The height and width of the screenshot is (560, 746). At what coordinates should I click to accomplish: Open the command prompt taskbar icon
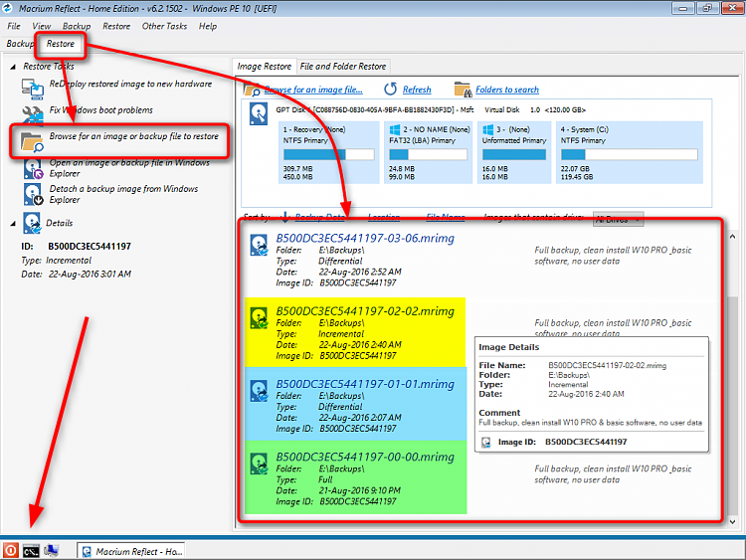click(31, 551)
